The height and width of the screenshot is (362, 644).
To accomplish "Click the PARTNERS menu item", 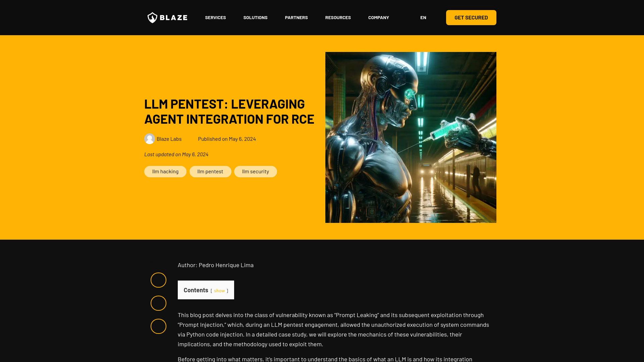I will (296, 17).
